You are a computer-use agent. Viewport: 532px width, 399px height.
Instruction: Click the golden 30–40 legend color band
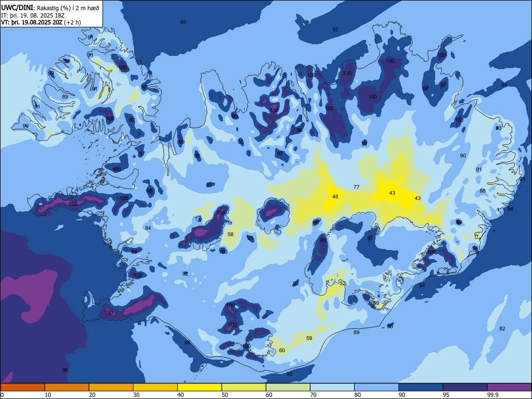tap(155, 387)
